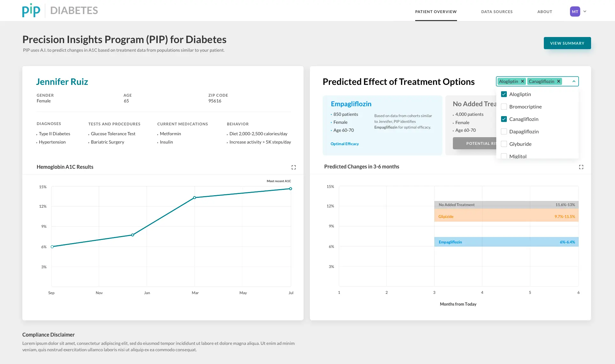Click the View Summary button

pos(567,43)
